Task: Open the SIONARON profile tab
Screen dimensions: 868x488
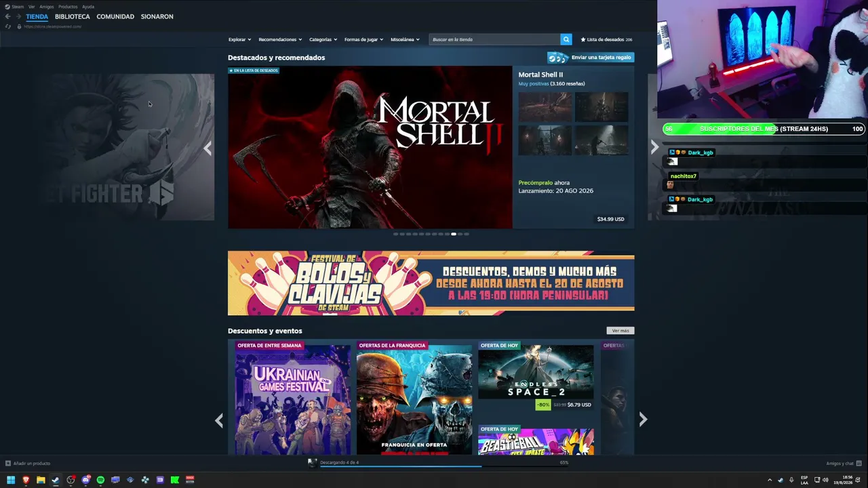Action: [x=157, y=16]
